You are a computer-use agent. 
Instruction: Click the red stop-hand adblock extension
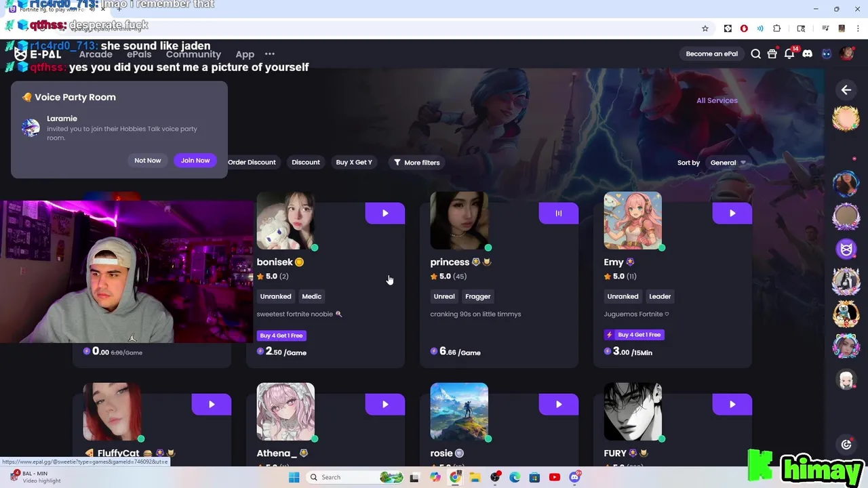tap(744, 28)
